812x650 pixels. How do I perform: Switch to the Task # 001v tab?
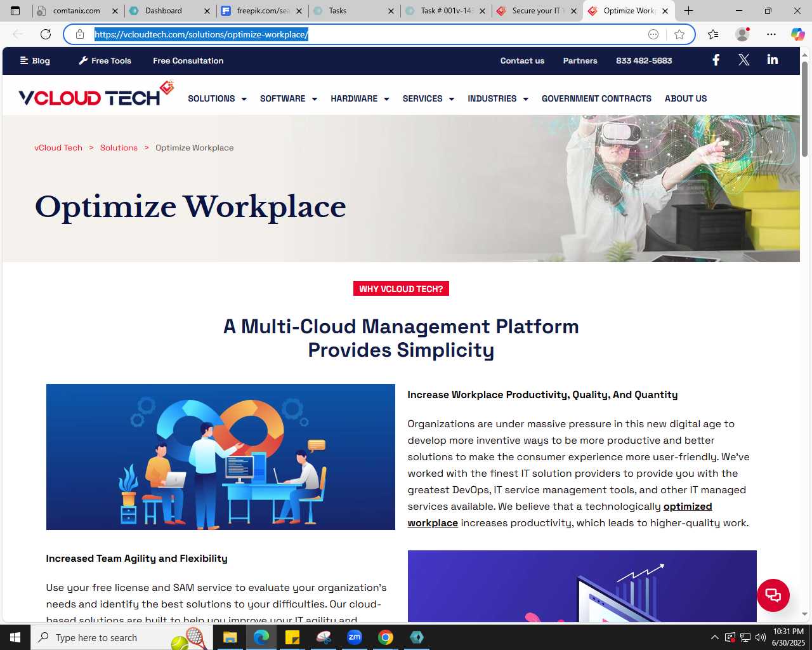tap(446, 11)
